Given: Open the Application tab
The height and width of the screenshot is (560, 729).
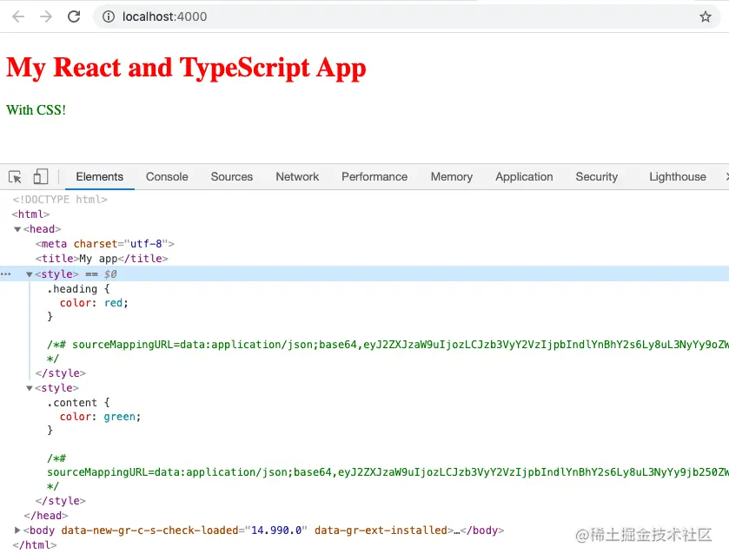Looking at the screenshot, I should coord(524,177).
